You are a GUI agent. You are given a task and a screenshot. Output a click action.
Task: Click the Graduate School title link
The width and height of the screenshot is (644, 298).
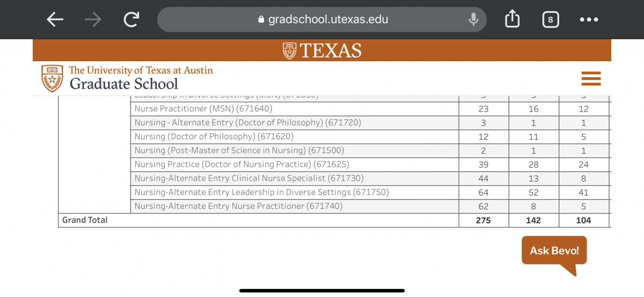tap(123, 84)
